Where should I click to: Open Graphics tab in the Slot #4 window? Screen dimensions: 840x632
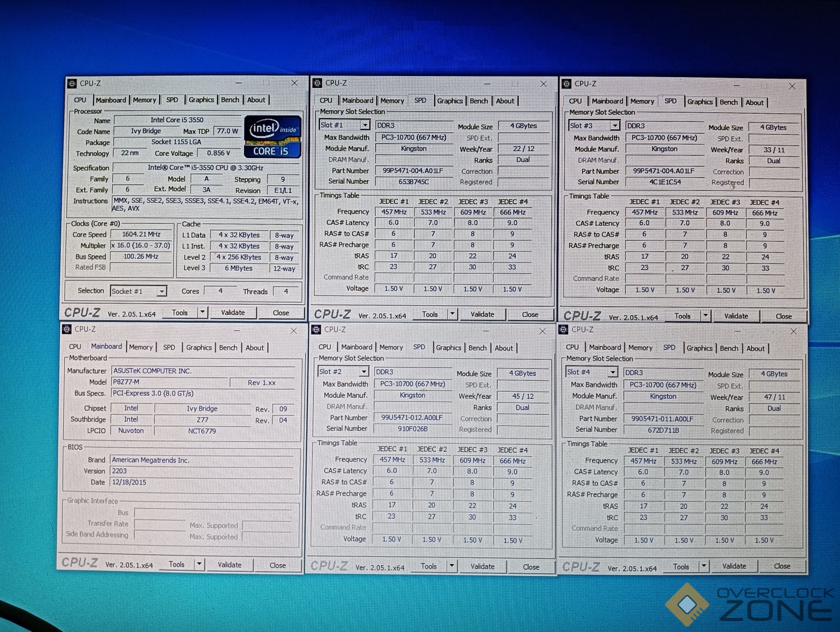(699, 348)
